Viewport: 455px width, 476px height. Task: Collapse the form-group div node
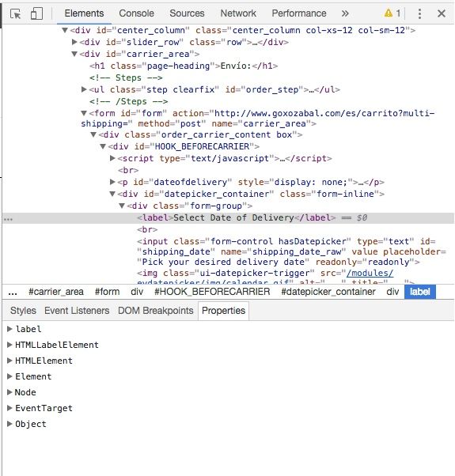122,206
